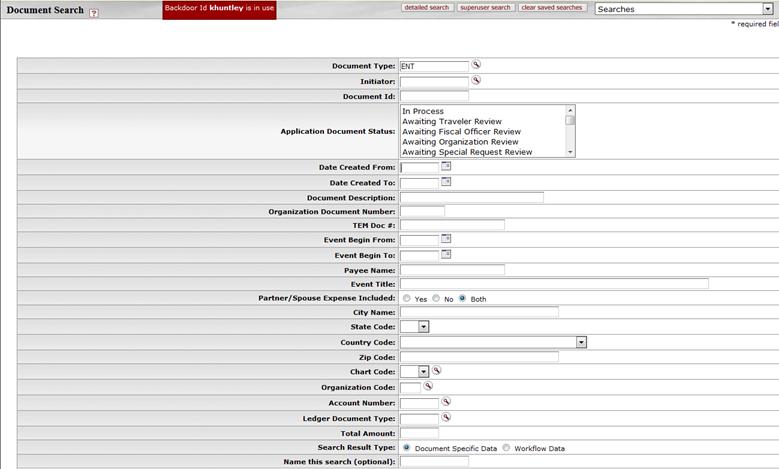Focus the Document Id input field

click(x=434, y=96)
